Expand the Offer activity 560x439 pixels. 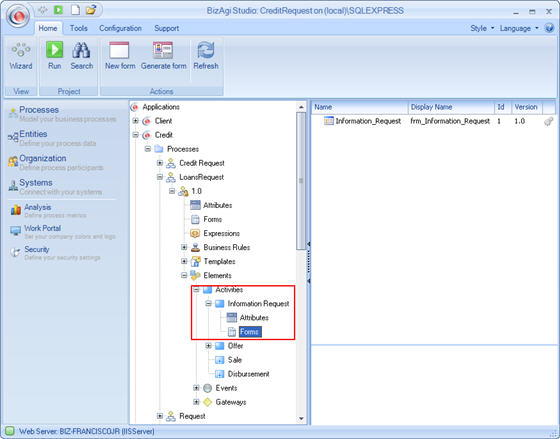tap(208, 346)
